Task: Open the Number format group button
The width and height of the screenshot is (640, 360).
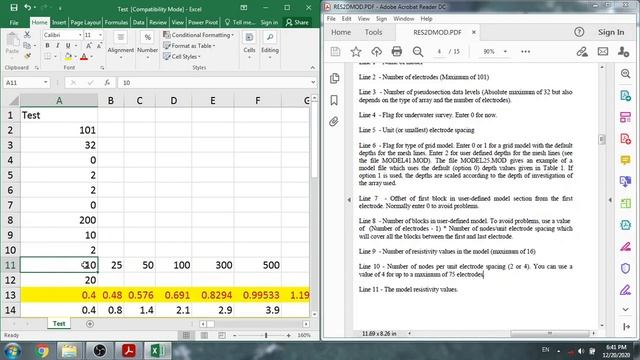Action: point(147,45)
